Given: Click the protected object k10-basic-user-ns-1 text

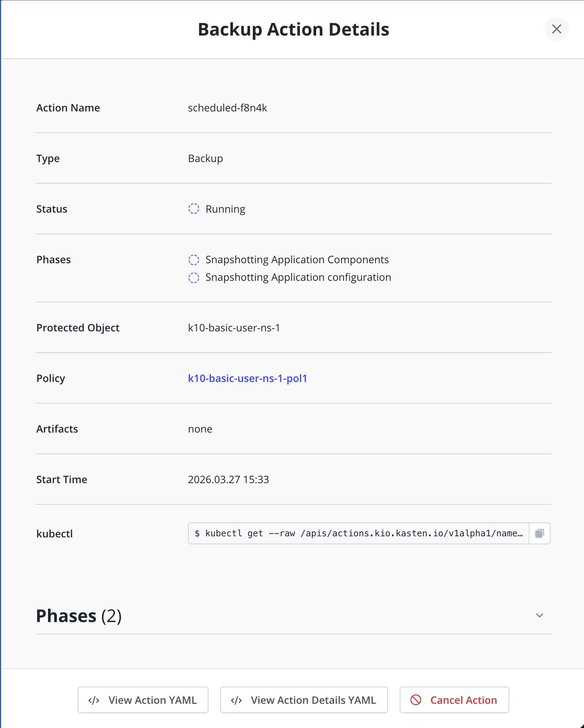Looking at the screenshot, I should click(234, 328).
